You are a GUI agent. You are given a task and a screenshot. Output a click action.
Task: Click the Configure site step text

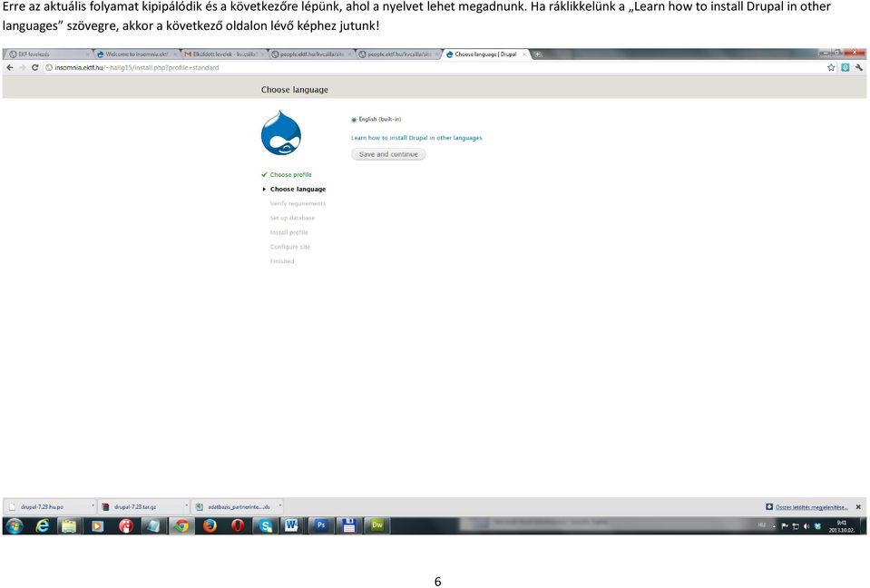point(290,247)
